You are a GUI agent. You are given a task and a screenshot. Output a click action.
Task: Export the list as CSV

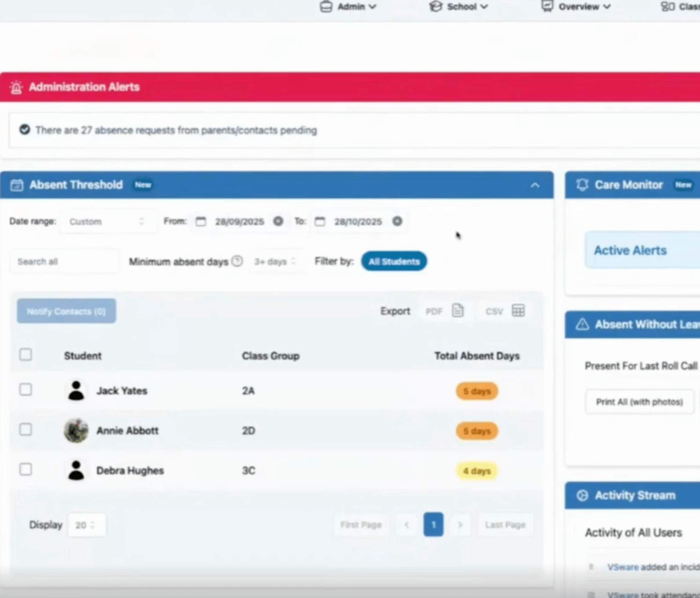click(x=505, y=311)
